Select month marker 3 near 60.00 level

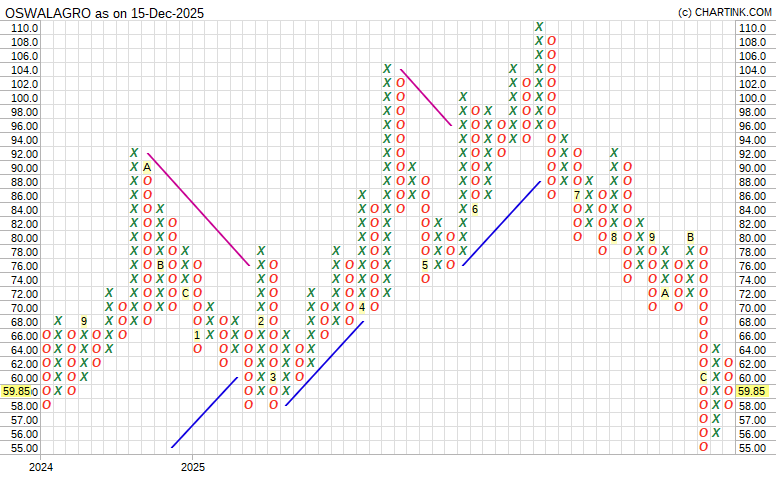click(273, 377)
